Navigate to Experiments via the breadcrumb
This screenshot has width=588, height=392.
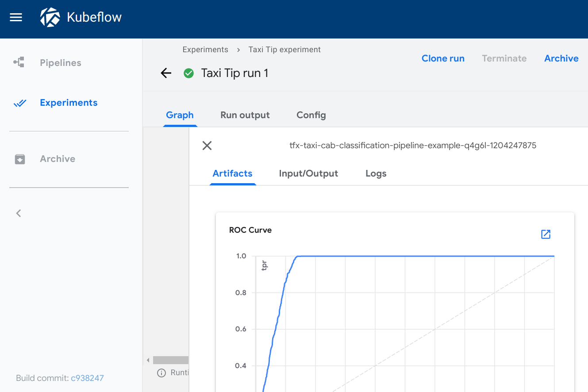pyautogui.click(x=205, y=50)
